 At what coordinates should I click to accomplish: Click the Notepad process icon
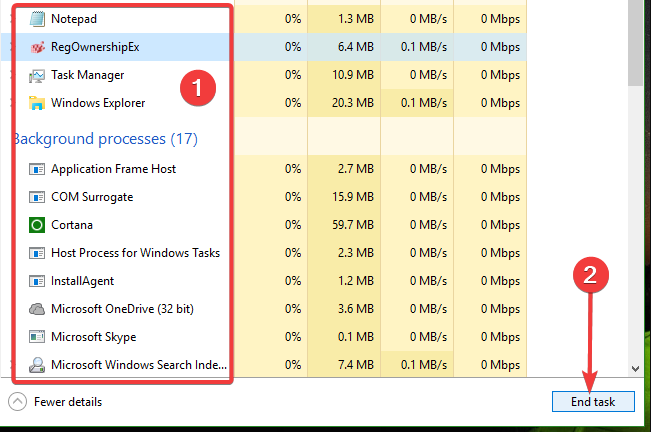click(37, 19)
